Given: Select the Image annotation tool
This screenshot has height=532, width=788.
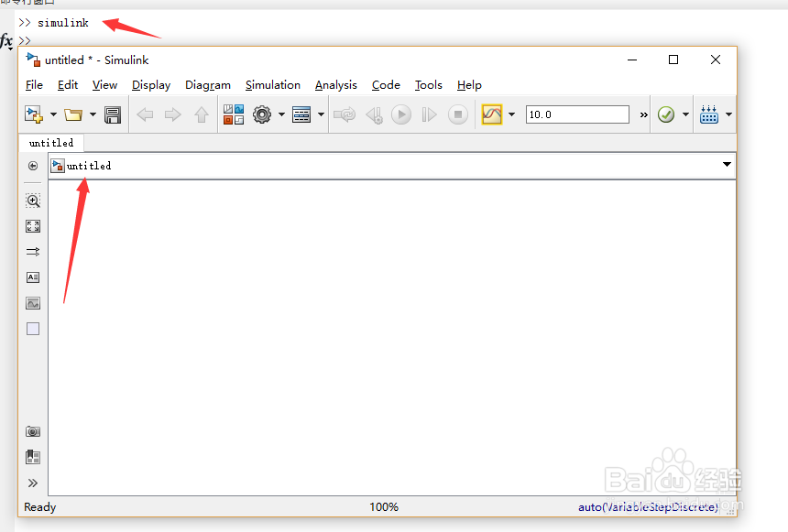Looking at the screenshot, I should [x=33, y=303].
